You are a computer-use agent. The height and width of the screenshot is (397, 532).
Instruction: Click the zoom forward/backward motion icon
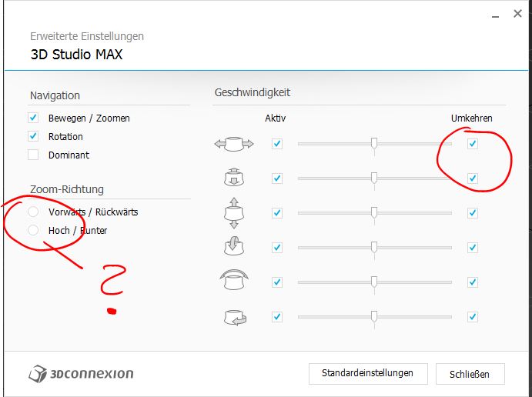[x=234, y=177]
